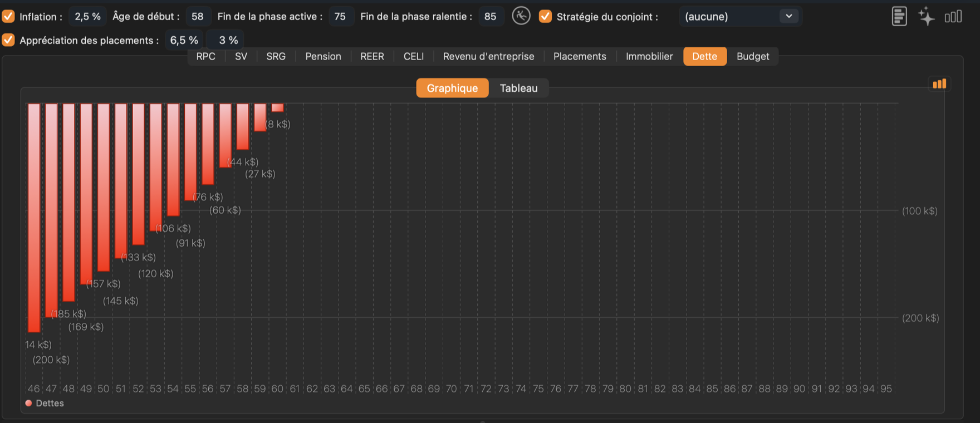Image resolution: width=980 pixels, height=423 pixels.
Task: Toggle Stratégie du conjoint checkbox
Action: click(x=545, y=16)
